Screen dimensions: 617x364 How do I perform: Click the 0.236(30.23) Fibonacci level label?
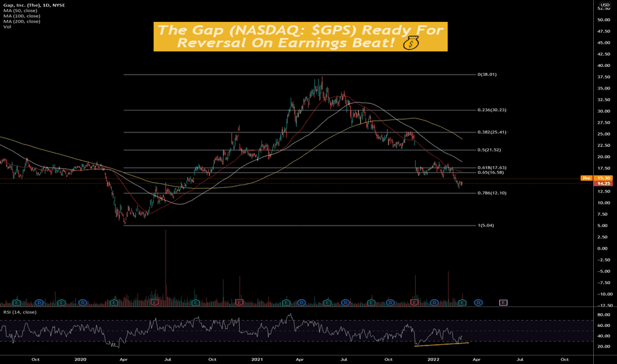click(x=492, y=110)
